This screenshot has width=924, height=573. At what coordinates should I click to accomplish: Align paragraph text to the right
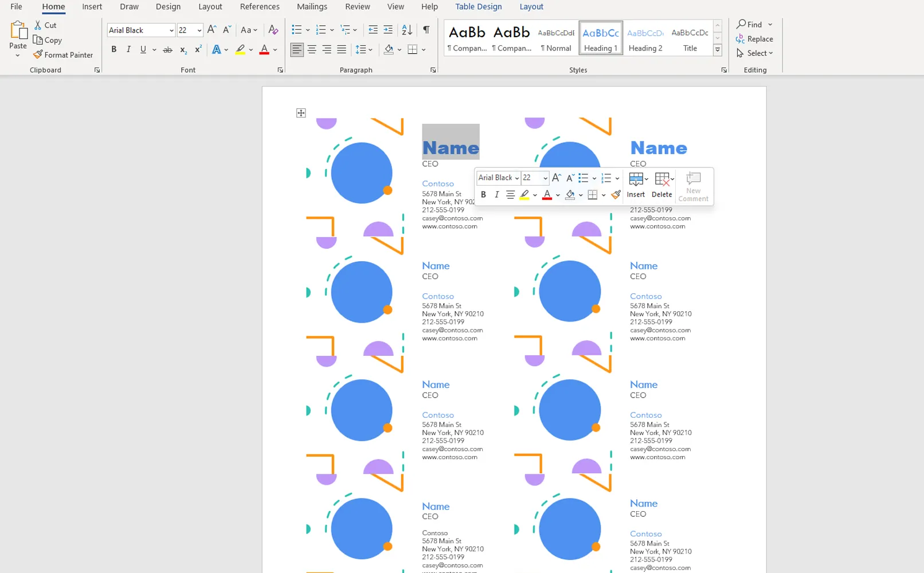(x=327, y=50)
